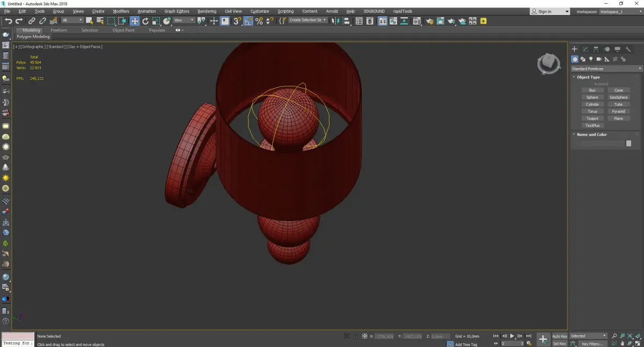644x347 pixels.
Task: Collapse the Object Type rollout
Action: coord(588,77)
